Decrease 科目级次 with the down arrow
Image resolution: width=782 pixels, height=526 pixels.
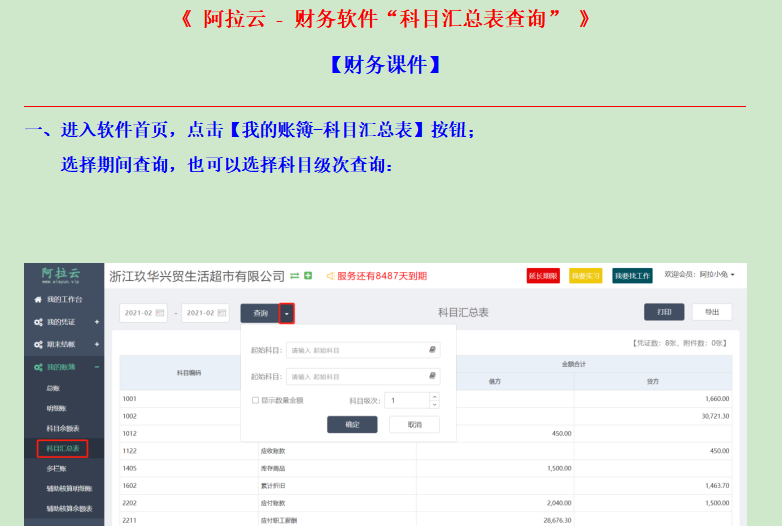coord(434,404)
